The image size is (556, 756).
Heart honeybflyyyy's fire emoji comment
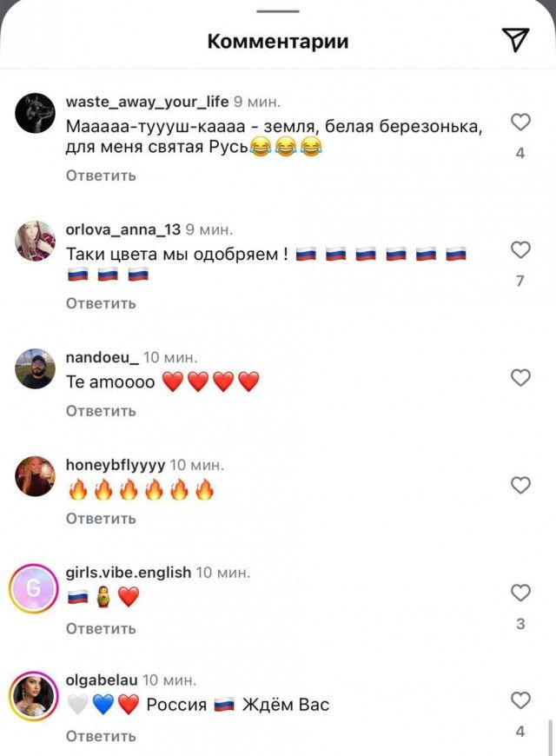(520, 485)
